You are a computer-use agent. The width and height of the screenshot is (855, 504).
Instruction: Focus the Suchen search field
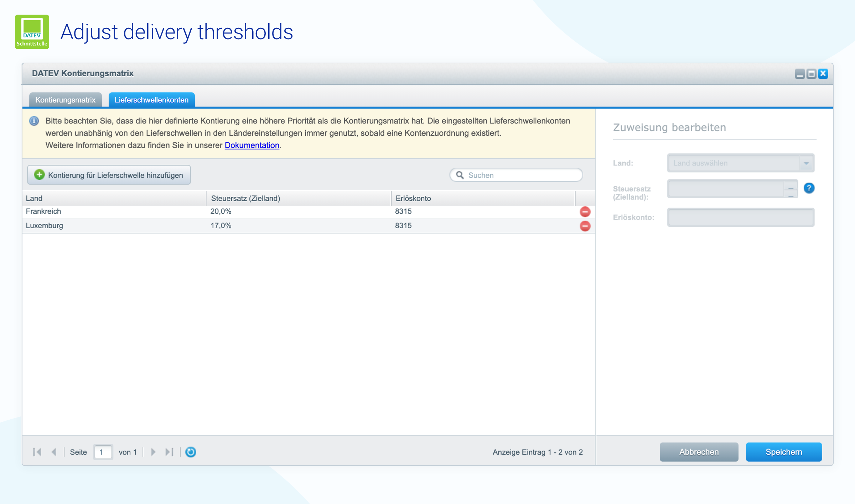pos(516,175)
